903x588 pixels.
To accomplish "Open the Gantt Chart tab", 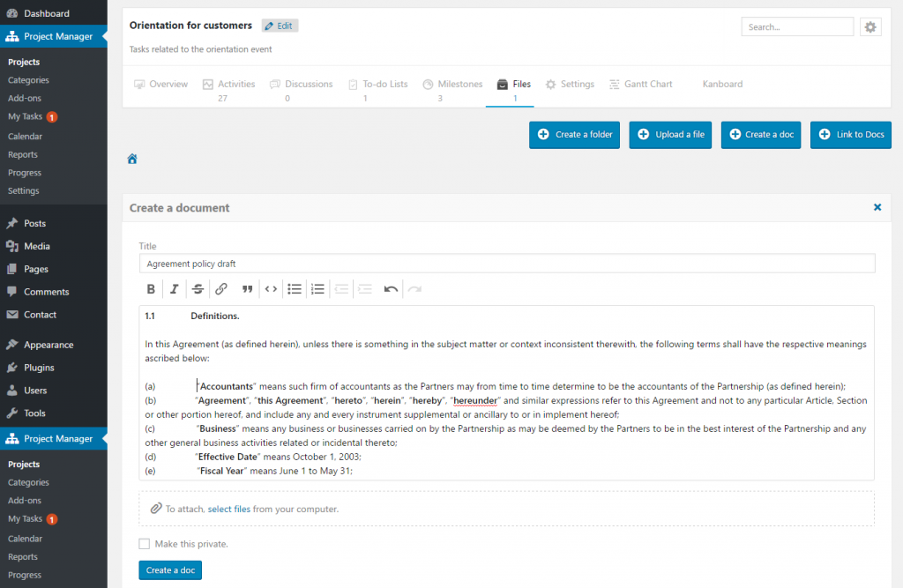I will tap(646, 84).
